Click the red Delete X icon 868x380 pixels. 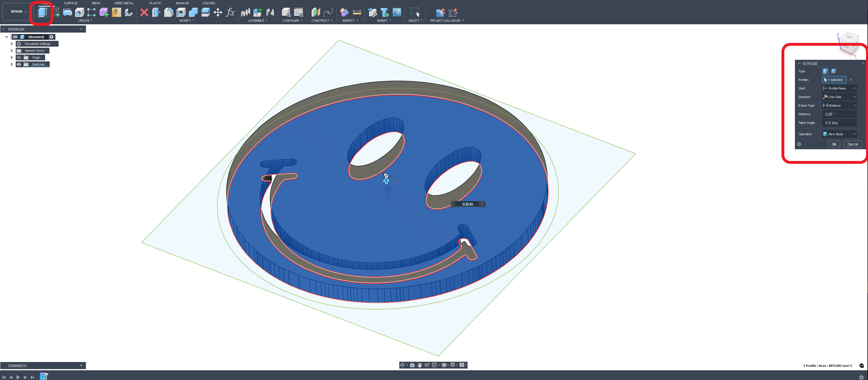(x=144, y=13)
